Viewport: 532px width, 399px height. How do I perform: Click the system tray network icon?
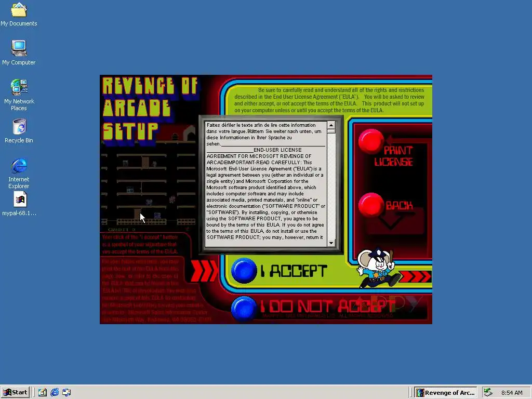488,392
